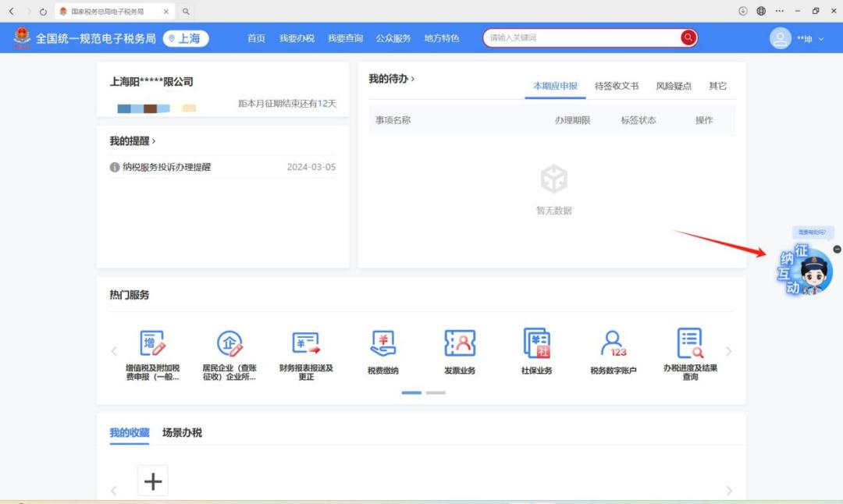Open 财务报表报送及更正 icon
Image resolution: width=843 pixels, height=504 pixels.
point(306,343)
